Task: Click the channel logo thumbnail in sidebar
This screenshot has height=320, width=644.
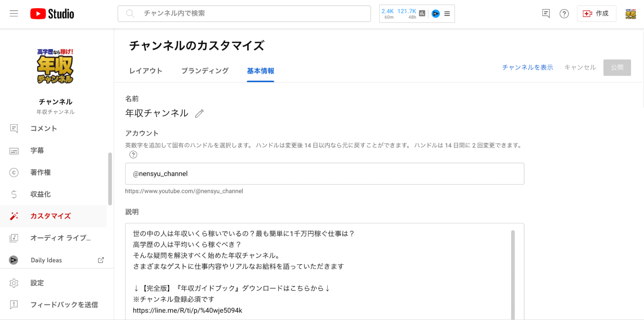Action: (55, 66)
